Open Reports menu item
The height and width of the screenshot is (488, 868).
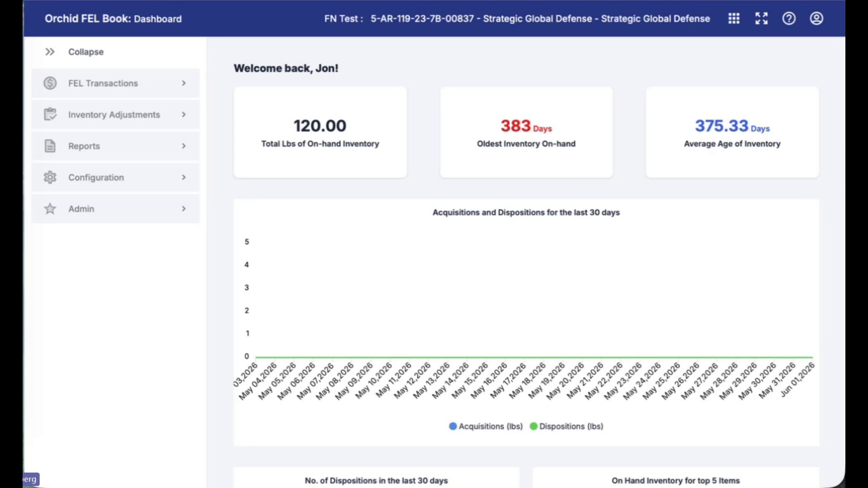point(115,146)
